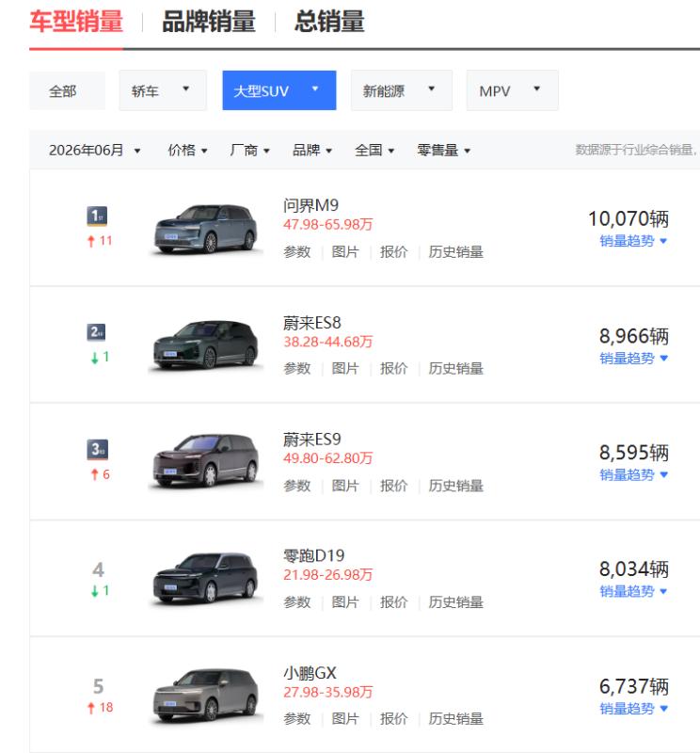Click the 6,737辆 sales figure
This screenshot has height=753, width=700.
click(x=634, y=686)
